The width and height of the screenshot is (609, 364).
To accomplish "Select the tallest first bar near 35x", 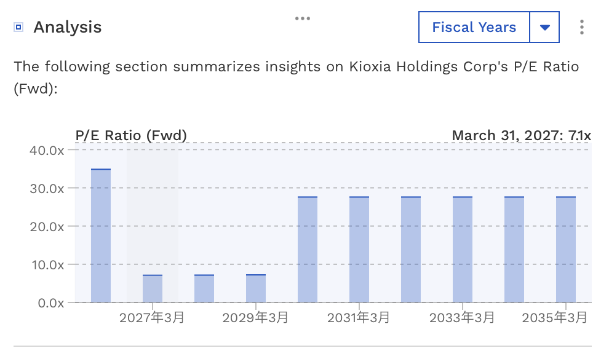I will [101, 236].
